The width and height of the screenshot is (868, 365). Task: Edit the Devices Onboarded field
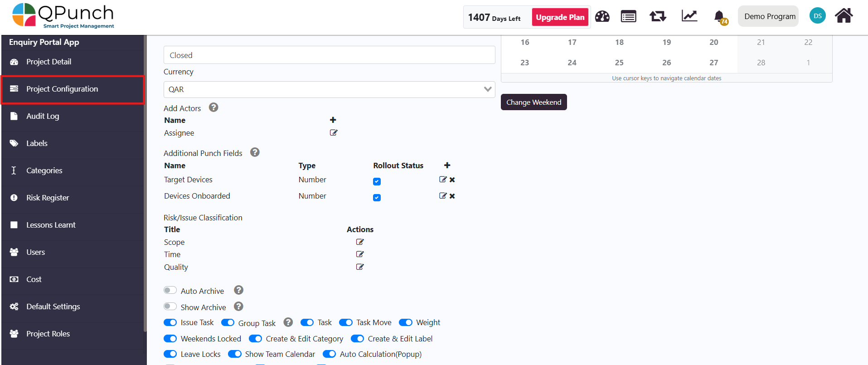pyautogui.click(x=443, y=196)
